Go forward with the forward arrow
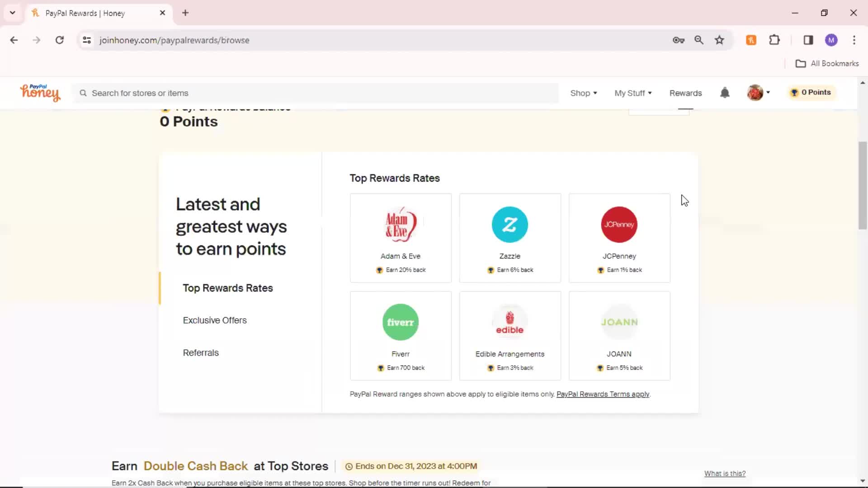Viewport: 868px width, 488px height. tap(37, 40)
